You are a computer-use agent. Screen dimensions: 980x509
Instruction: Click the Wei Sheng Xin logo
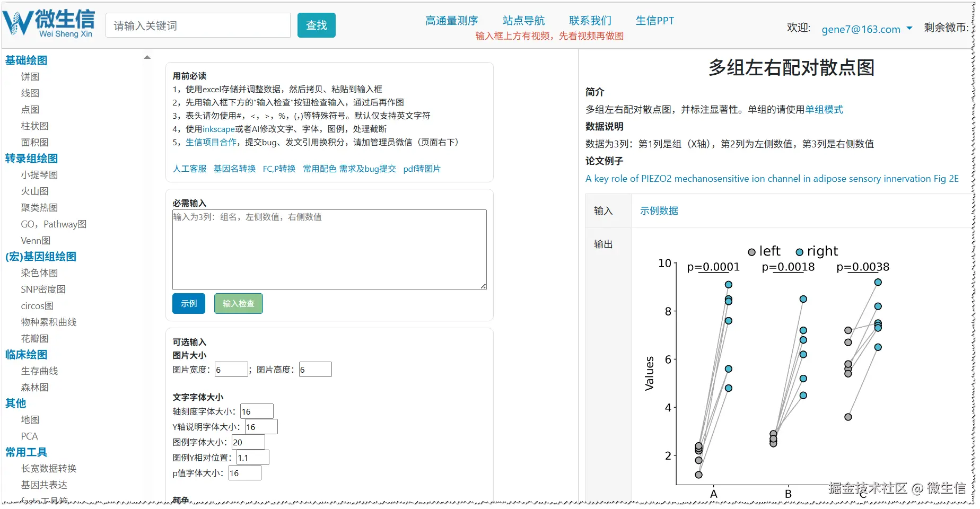[49, 23]
